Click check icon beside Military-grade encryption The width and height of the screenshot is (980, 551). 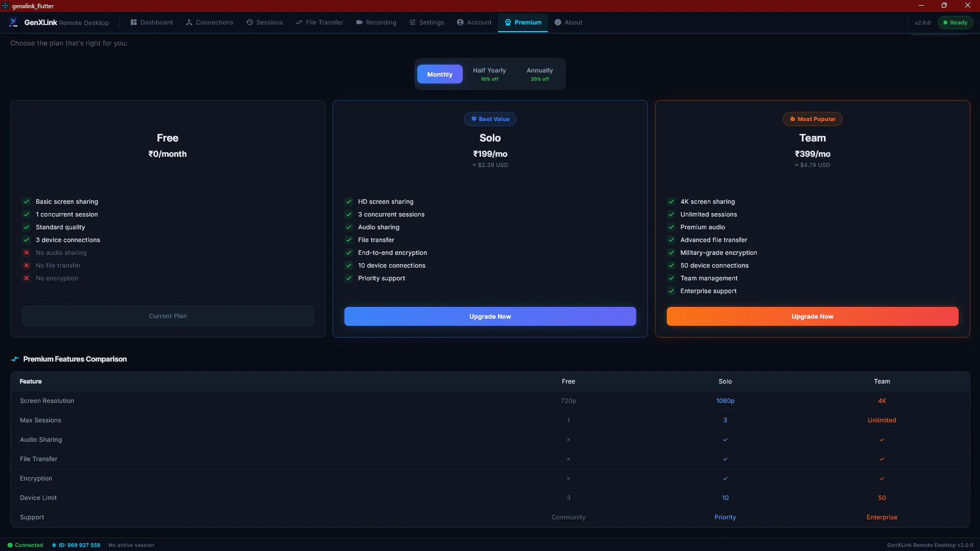pos(671,253)
